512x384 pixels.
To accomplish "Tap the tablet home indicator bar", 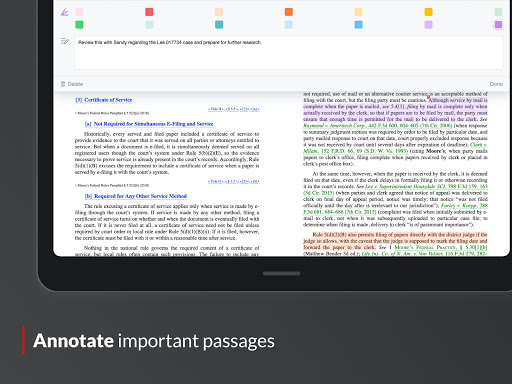I will click(281, 274).
